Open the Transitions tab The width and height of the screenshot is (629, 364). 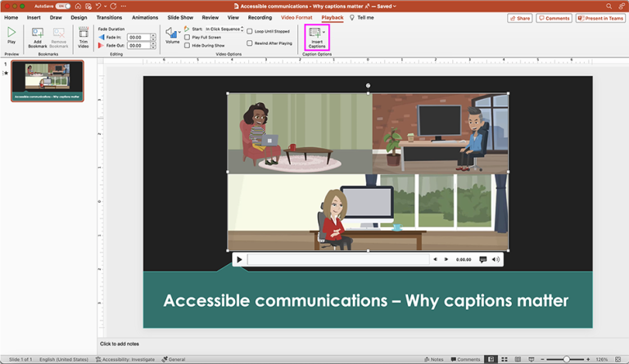109,17
